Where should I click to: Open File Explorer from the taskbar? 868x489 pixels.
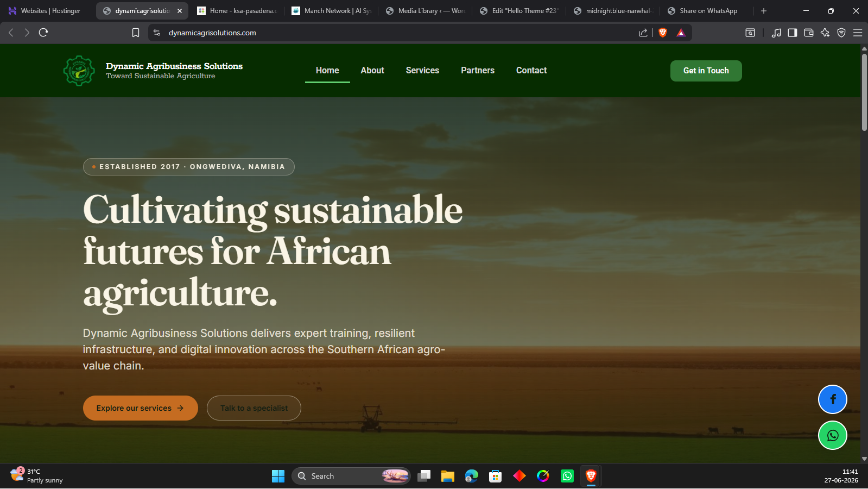pos(448,476)
